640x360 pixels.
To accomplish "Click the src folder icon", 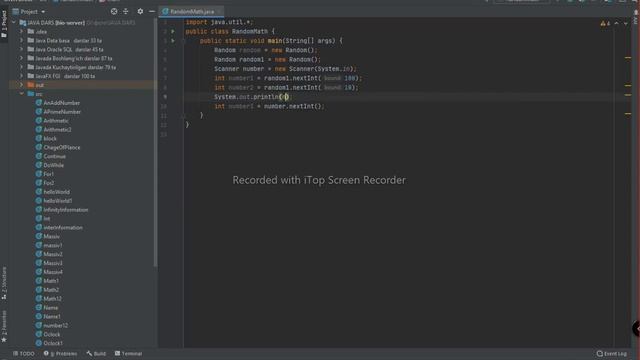I will [x=31, y=94].
